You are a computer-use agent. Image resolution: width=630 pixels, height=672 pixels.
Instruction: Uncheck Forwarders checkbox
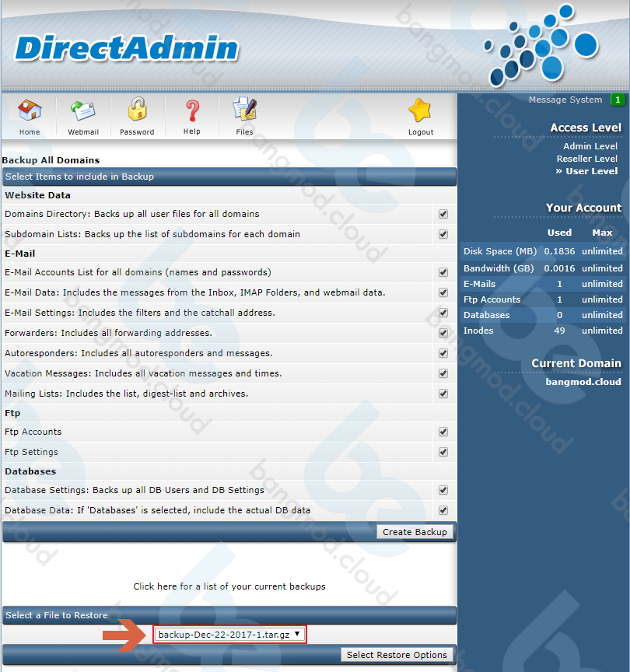[x=443, y=333]
